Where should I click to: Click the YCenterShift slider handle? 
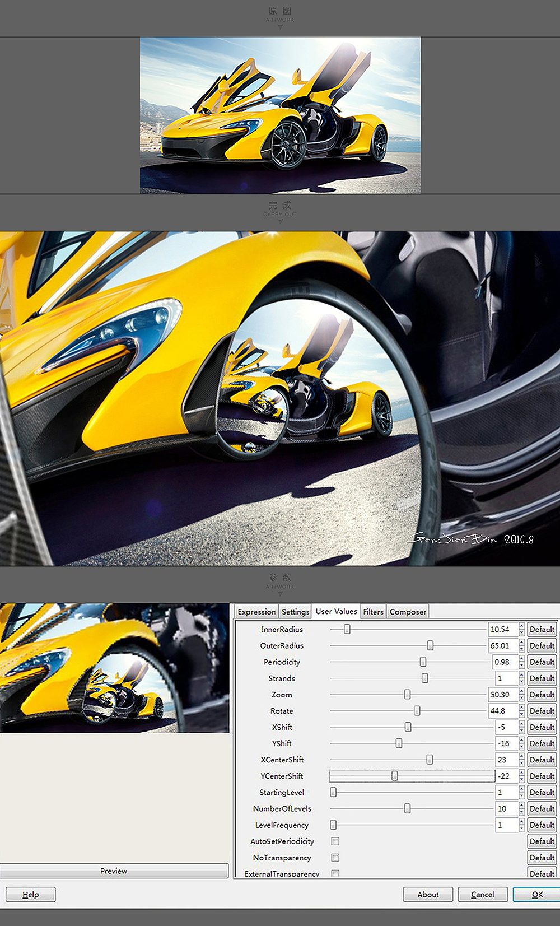coord(395,775)
